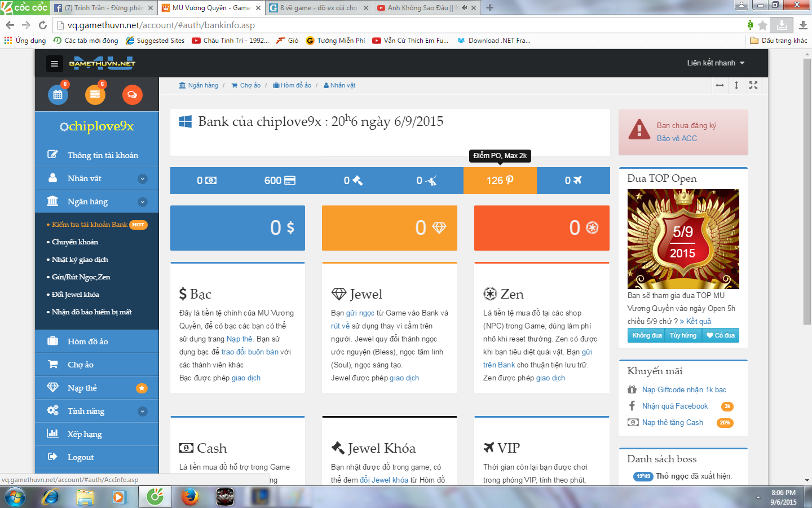Reload the page with refresh icon
The width and height of the screenshot is (812, 508).
click(43, 25)
